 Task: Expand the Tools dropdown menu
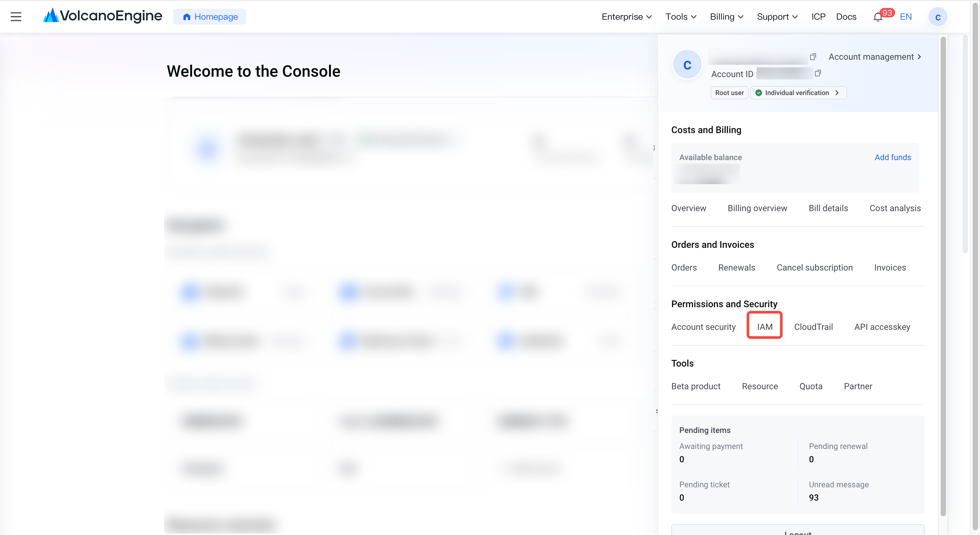[681, 17]
